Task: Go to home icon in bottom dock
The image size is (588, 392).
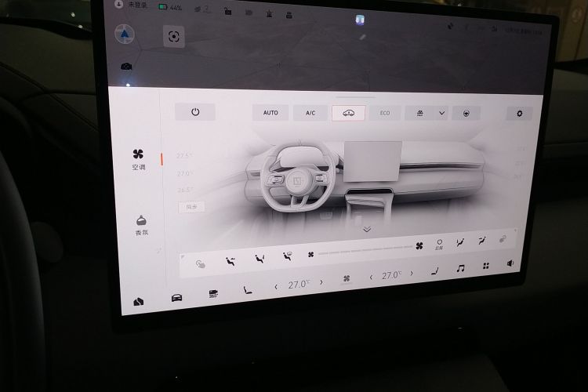Action: coord(139,303)
